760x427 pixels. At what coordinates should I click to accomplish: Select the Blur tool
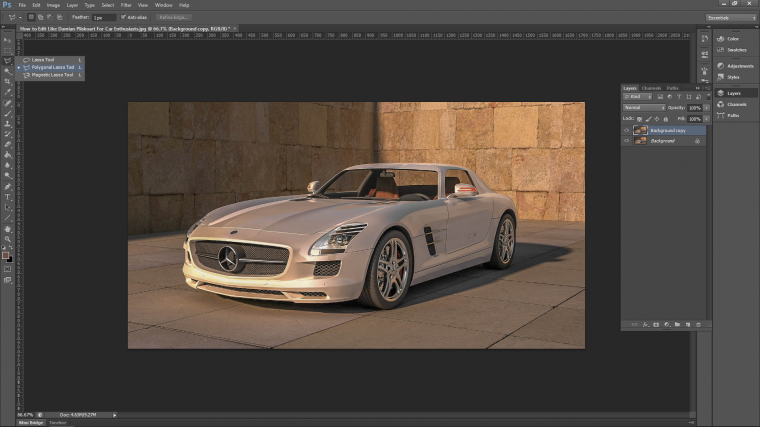coord(7,165)
